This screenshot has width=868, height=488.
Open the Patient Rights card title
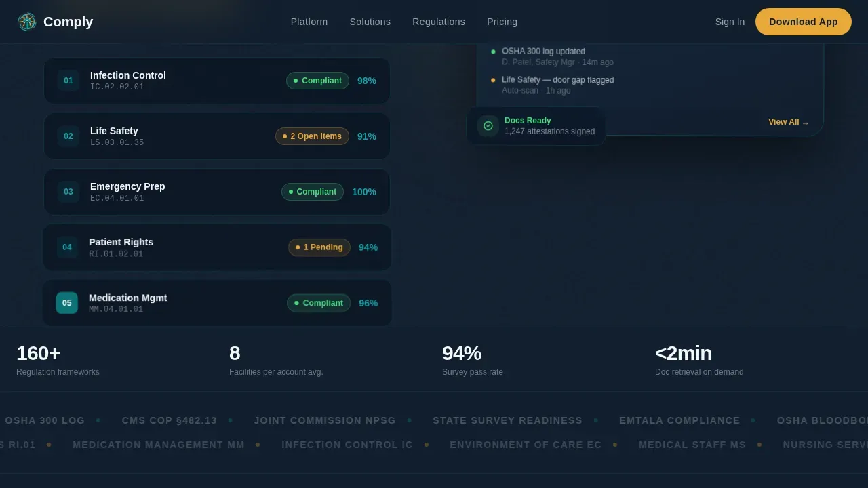pos(121,242)
